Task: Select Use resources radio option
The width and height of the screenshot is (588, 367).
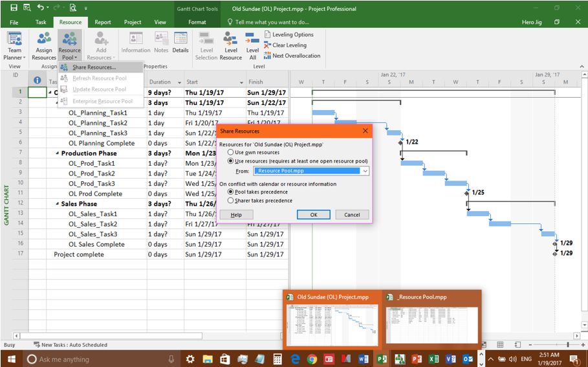Action: click(x=231, y=161)
